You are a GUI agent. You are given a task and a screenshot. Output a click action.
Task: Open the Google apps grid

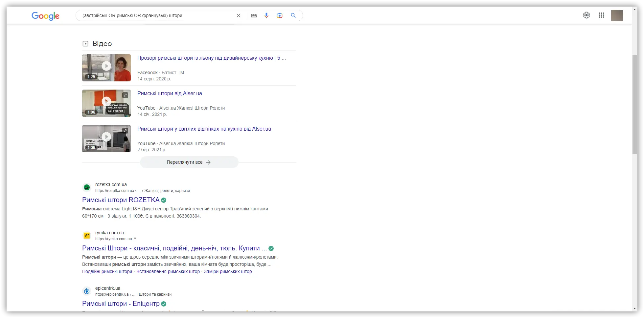[x=602, y=15]
